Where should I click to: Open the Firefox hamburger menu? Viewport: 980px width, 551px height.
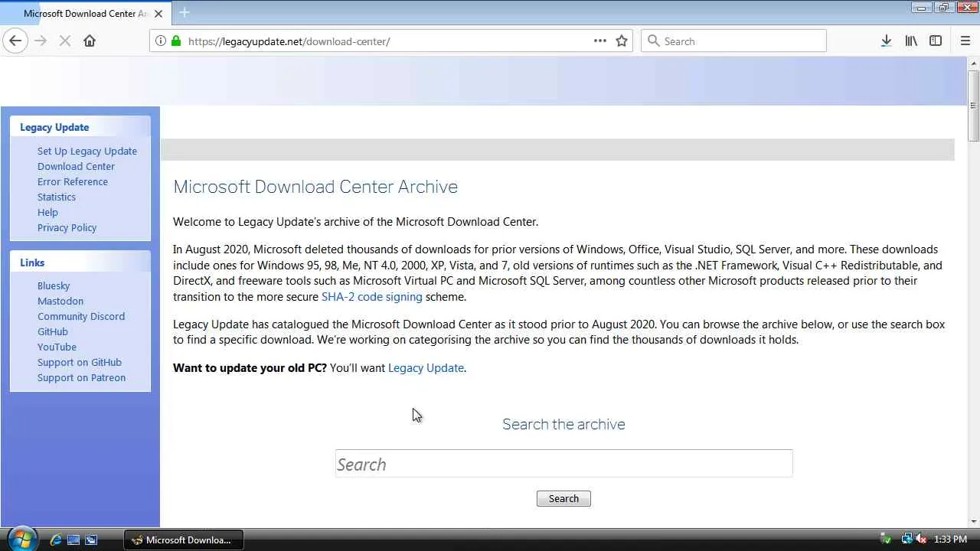coord(965,41)
